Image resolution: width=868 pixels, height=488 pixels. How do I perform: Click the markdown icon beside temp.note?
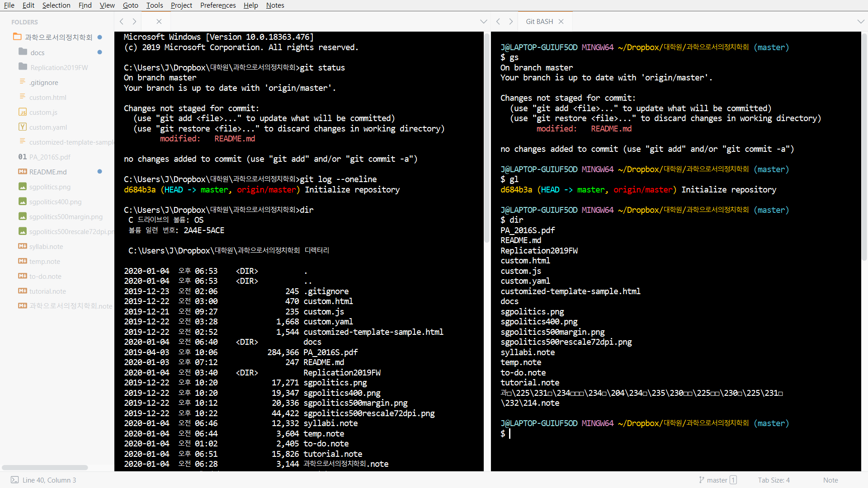tap(22, 261)
